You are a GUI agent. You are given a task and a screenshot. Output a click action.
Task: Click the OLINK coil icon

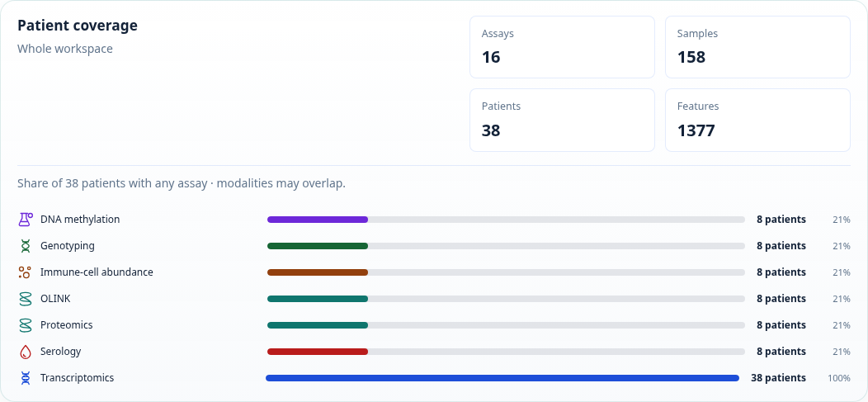tap(26, 299)
